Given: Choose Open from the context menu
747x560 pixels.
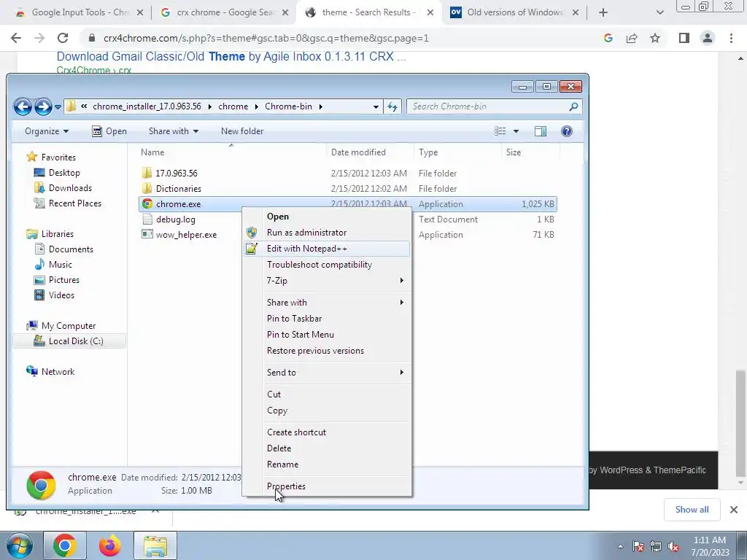Looking at the screenshot, I should pos(326,217).
